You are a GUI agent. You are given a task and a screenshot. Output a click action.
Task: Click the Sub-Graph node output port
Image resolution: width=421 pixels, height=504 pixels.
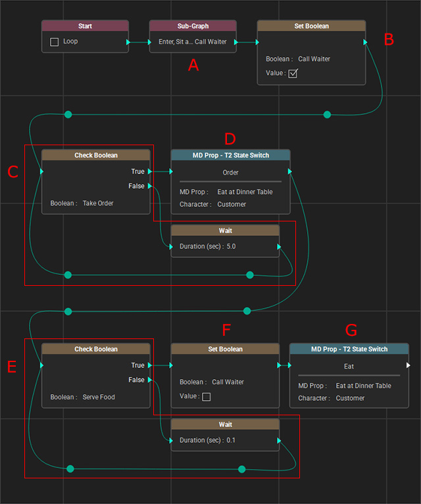(x=236, y=42)
